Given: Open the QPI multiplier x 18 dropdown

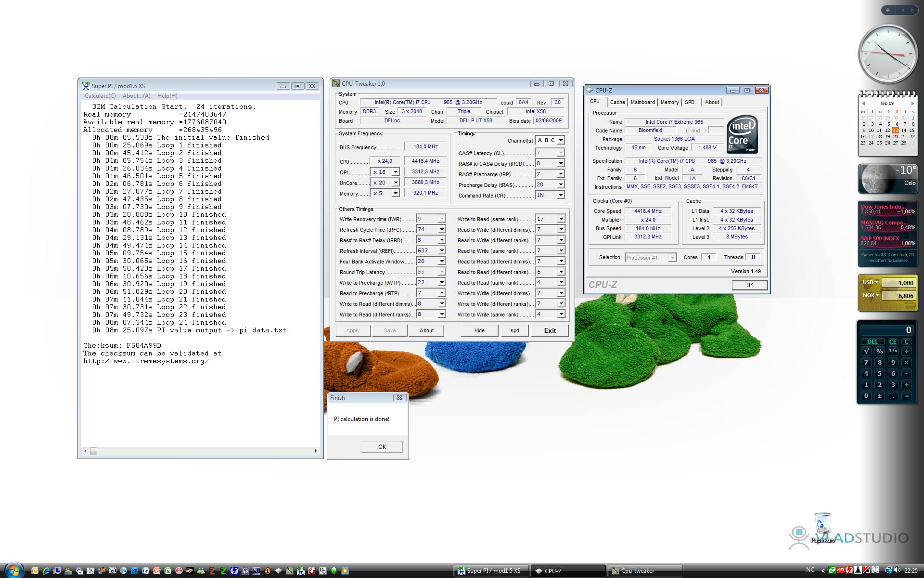Looking at the screenshot, I should pos(396,172).
